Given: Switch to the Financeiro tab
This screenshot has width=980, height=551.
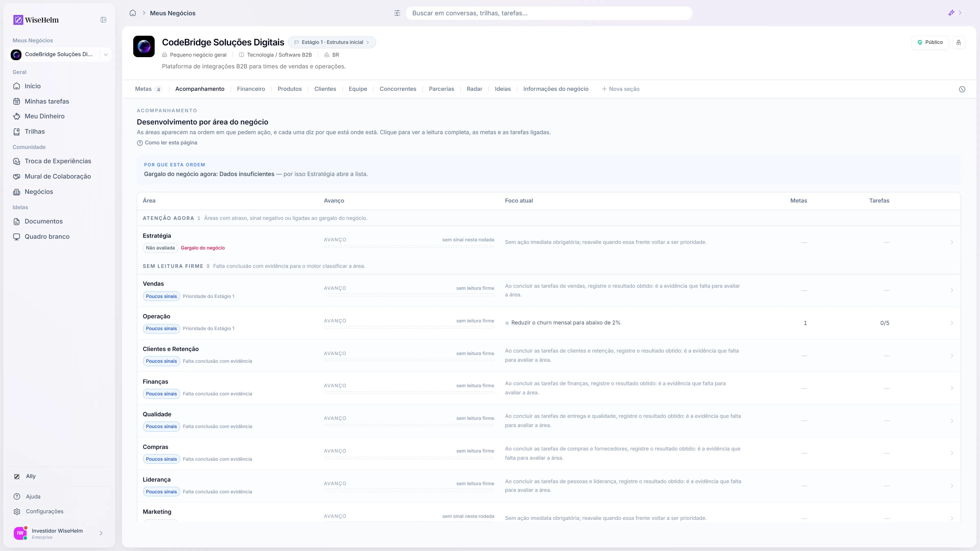Looking at the screenshot, I should (x=251, y=89).
